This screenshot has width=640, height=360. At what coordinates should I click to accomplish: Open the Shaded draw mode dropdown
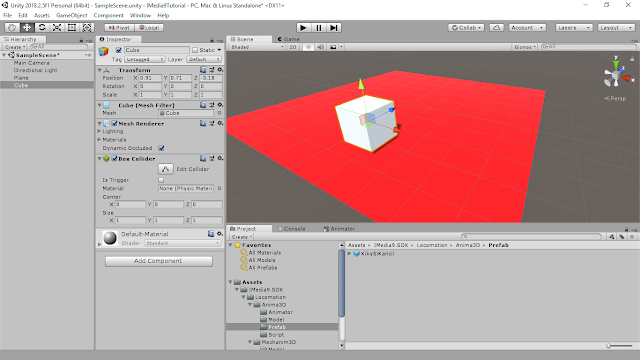point(257,47)
